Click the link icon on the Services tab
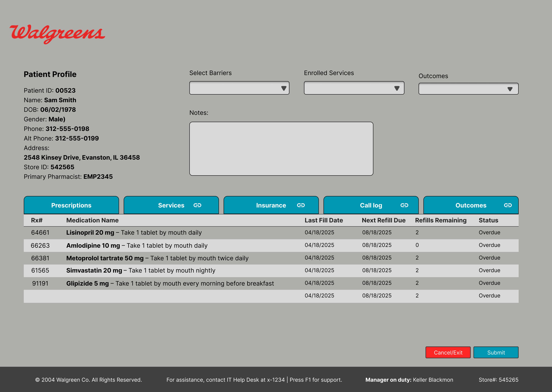552x392 pixels. click(x=197, y=205)
